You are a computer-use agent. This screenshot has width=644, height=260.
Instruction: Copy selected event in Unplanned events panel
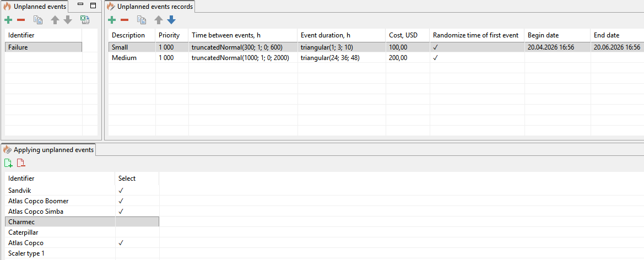click(38, 20)
